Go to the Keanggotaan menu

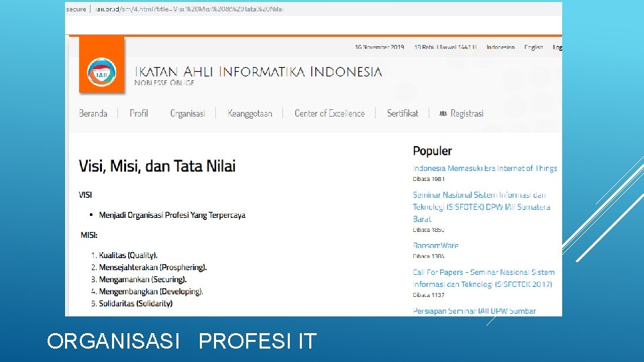tap(250, 114)
